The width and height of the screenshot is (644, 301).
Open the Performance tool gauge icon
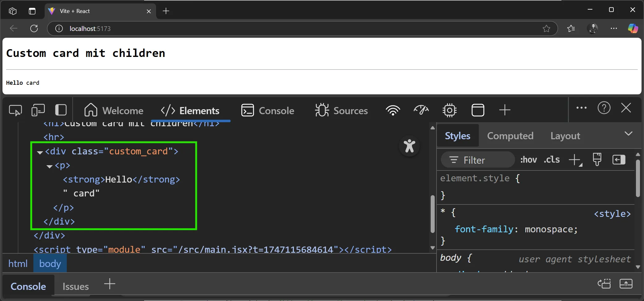click(421, 110)
